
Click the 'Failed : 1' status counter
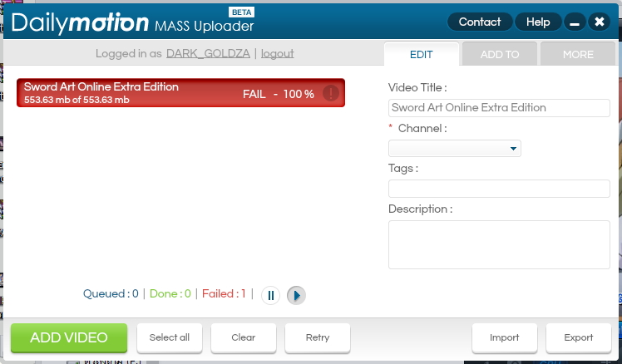tap(225, 294)
